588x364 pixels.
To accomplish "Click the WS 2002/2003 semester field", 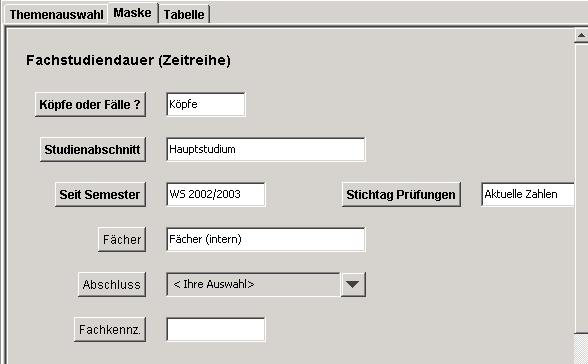I will click(x=216, y=195).
